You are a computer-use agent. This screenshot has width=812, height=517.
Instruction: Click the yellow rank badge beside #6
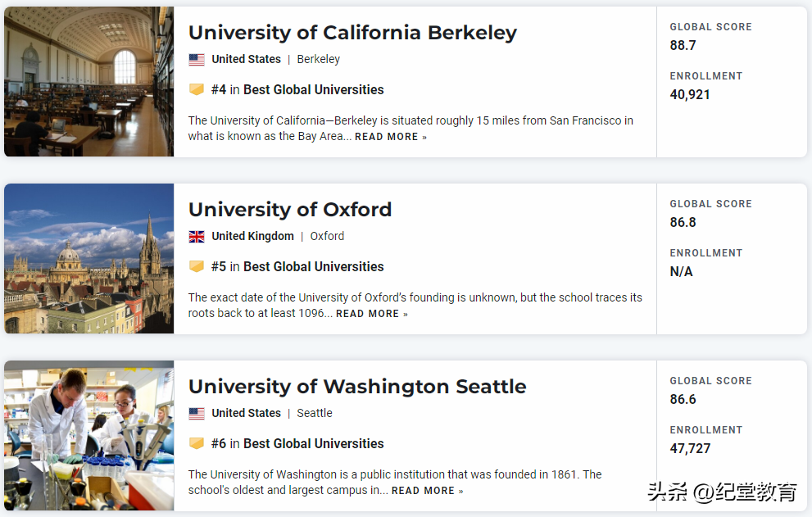point(197,443)
